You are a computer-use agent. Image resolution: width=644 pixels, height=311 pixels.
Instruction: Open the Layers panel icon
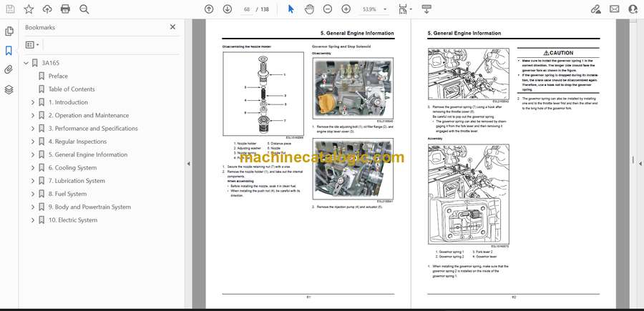(x=9, y=89)
